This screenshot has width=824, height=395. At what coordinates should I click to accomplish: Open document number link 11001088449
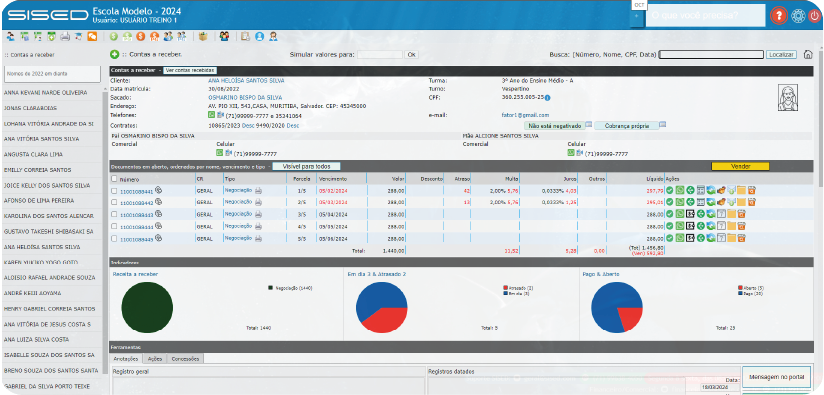click(x=137, y=239)
